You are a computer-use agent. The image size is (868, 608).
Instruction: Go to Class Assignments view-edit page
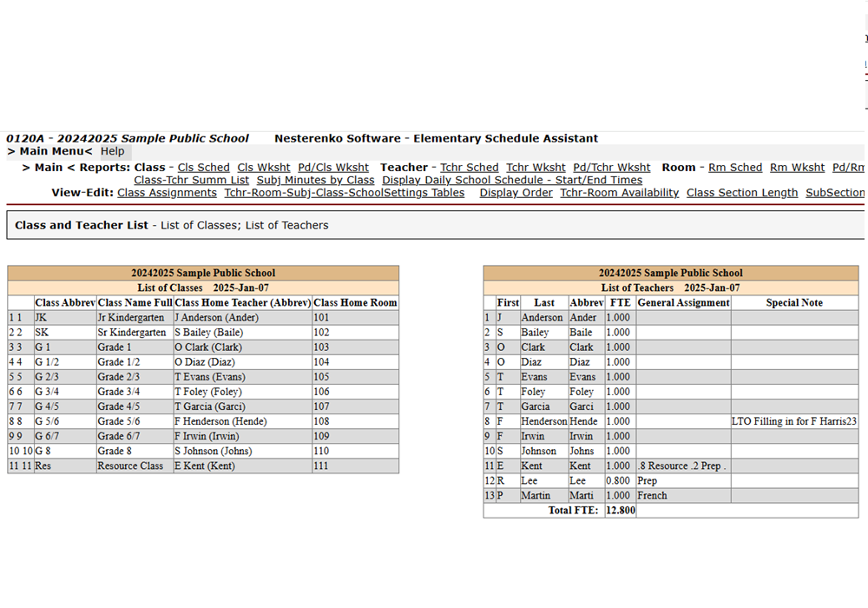point(167,193)
